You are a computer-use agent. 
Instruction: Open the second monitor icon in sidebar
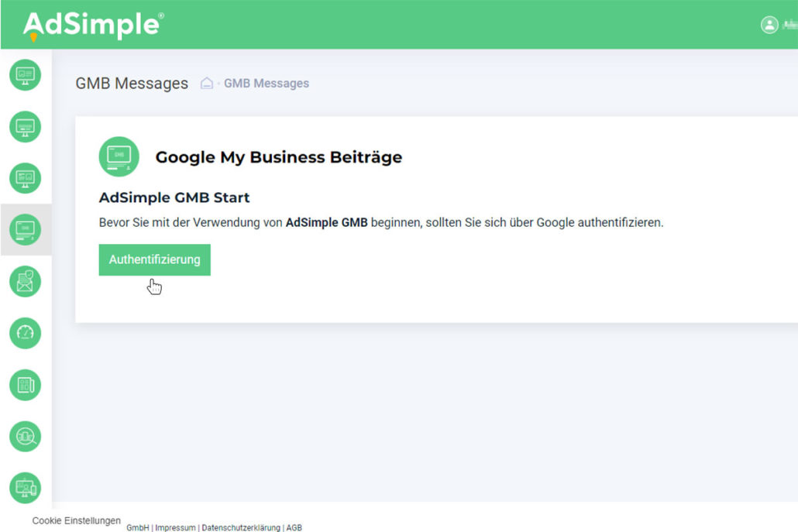coord(25,127)
